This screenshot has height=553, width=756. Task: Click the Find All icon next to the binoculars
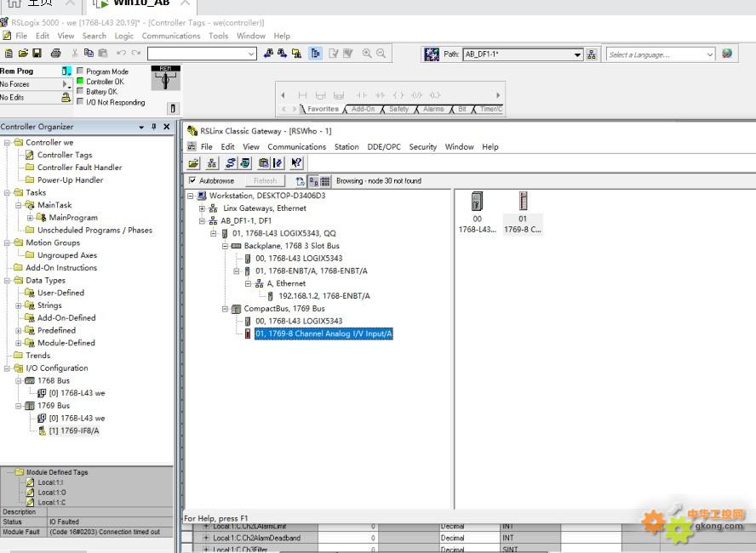(x=296, y=54)
